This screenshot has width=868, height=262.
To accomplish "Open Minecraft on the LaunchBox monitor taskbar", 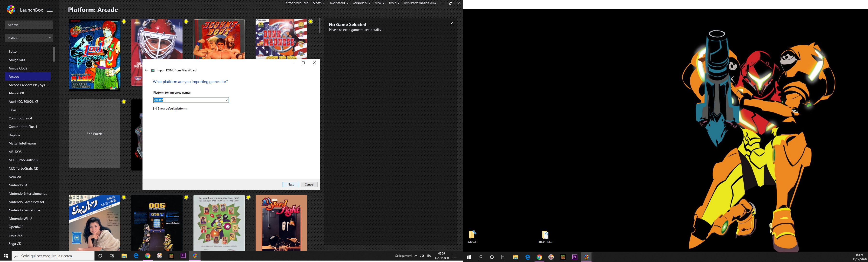I will click(171, 256).
